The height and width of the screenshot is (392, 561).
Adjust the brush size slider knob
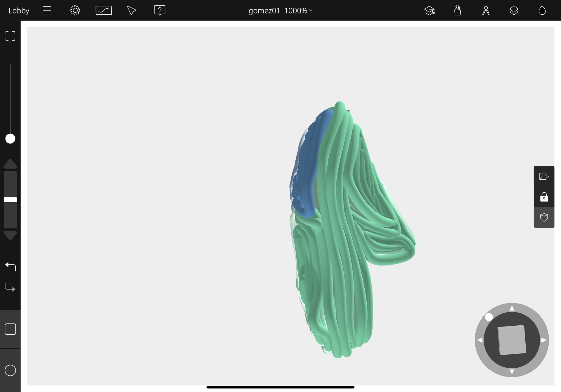(10, 139)
